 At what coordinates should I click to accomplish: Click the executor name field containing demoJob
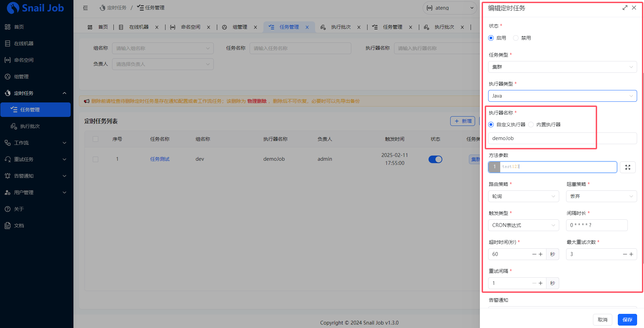tap(562, 138)
